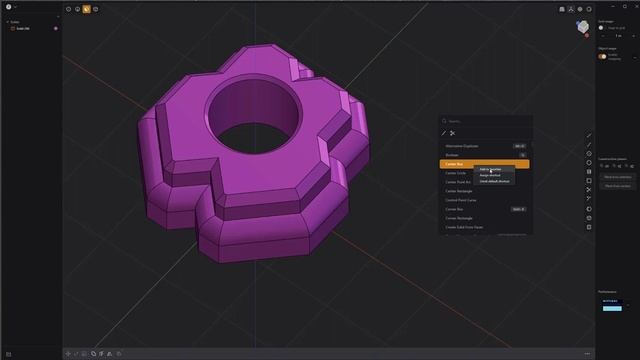Select the filled square tool below Circle
Screen dimensions: 640x360
[589, 172]
